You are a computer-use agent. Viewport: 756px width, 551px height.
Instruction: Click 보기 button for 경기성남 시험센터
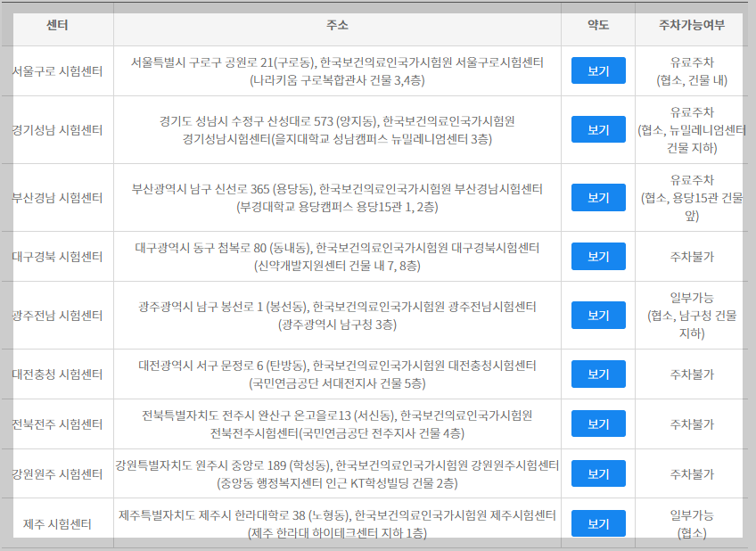pos(598,129)
